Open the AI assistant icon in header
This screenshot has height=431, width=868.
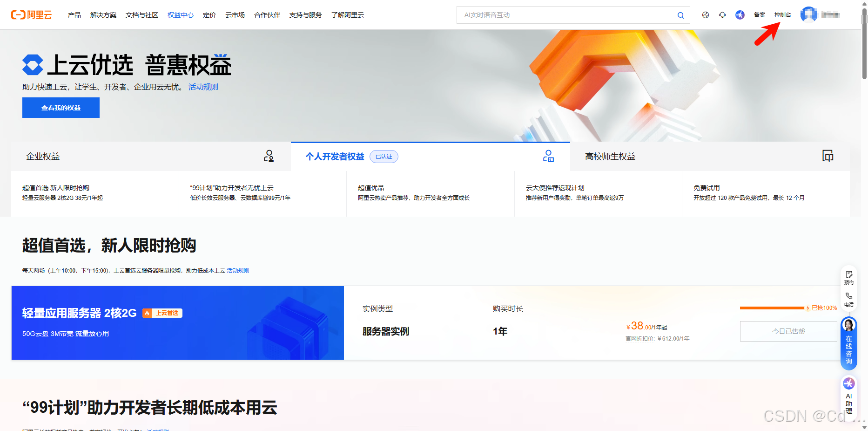tap(740, 15)
